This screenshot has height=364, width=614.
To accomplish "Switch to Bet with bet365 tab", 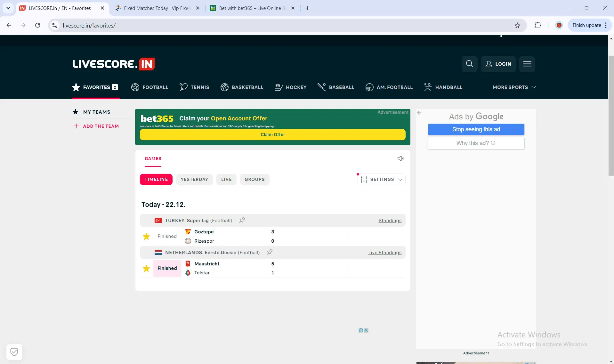I will click(x=252, y=8).
